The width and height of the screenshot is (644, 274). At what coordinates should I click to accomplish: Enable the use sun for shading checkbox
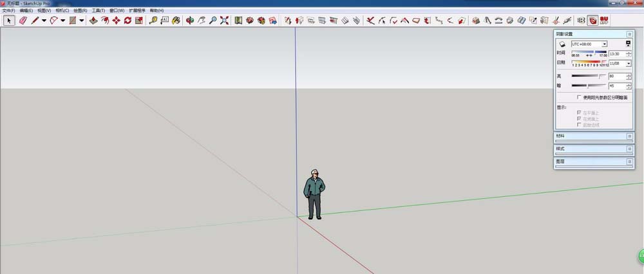click(x=579, y=98)
